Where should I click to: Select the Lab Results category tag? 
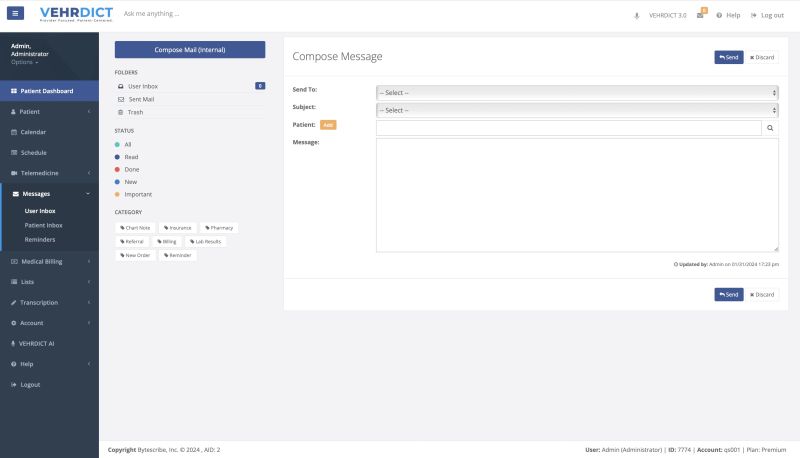pos(205,241)
